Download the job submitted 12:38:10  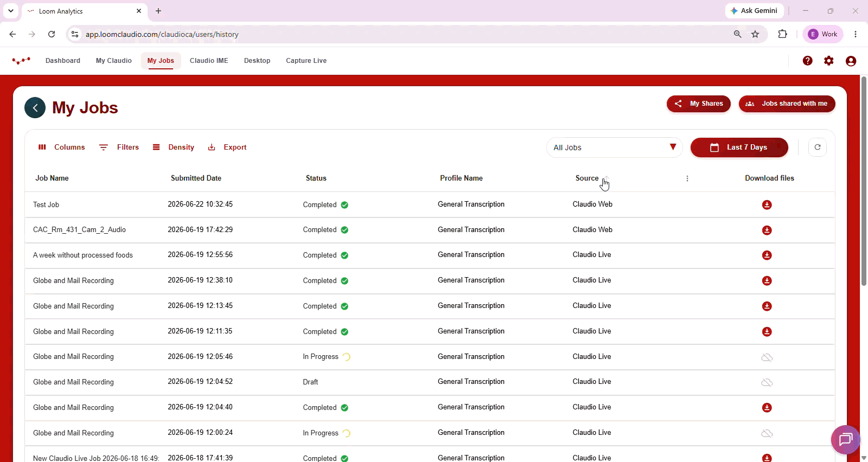(x=767, y=281)
